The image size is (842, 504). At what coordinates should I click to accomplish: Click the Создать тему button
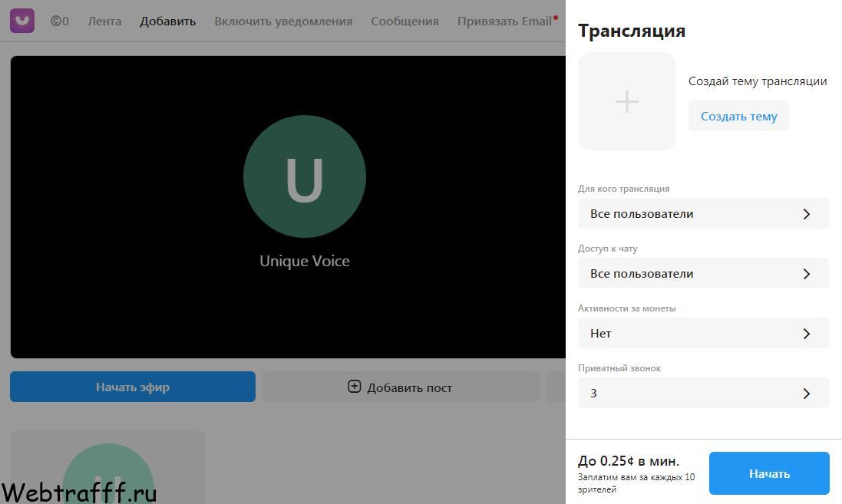coord(739,116)
